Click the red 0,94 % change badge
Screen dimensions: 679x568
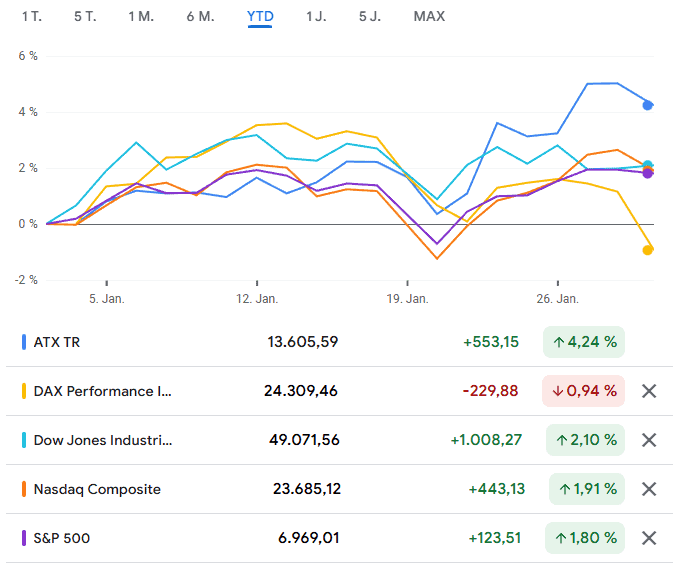coord(584,391)
